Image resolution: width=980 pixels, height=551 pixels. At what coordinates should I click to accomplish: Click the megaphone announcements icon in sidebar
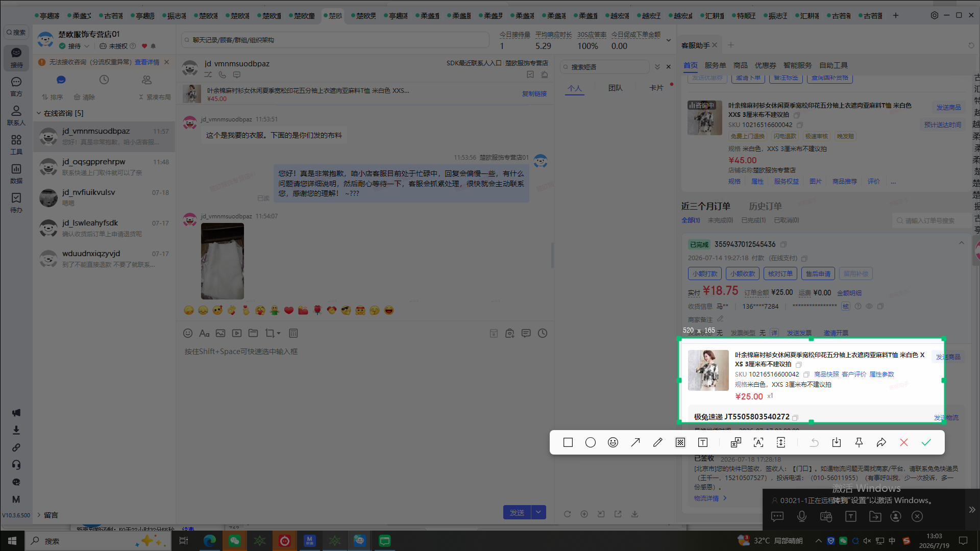(16, 413)
